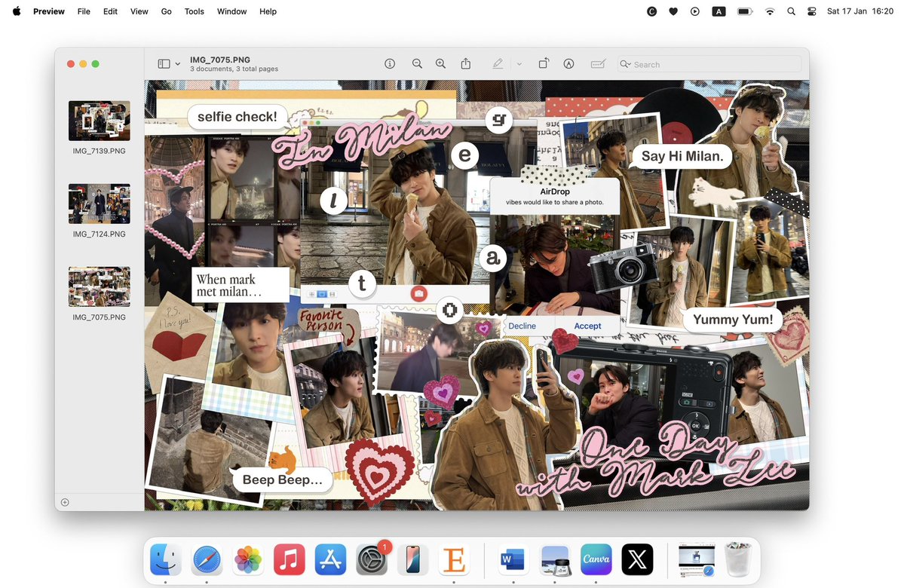The width and height of the screenshot is (904, 588).
Task: Open the Wi-Fi status menu
Action: pyautogui.click(x=770, y=11)
